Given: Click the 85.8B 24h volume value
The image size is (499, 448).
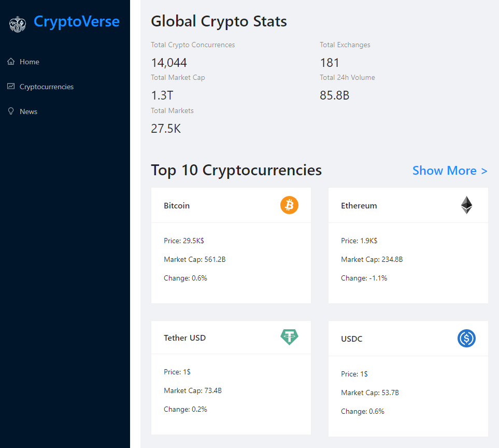Looking at the screenshot, I should [x=335, y=95].
